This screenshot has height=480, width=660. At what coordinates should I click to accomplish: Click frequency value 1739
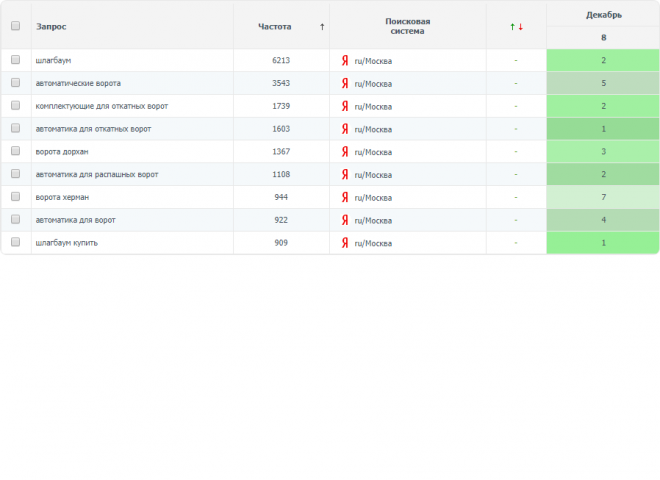click(x=281, y=106)
